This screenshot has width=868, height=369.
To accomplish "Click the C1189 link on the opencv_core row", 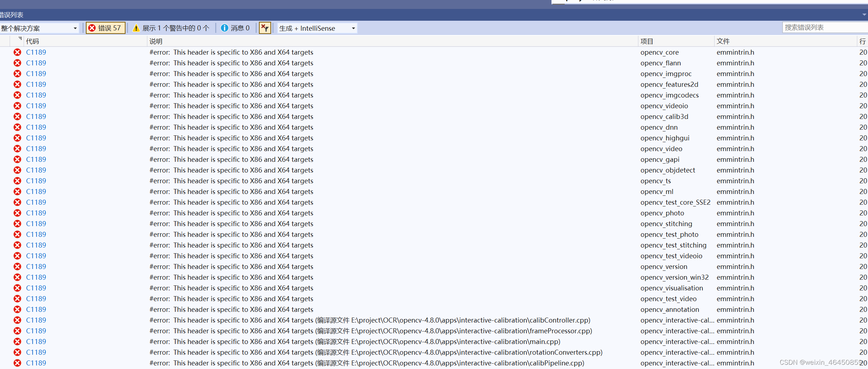I will coord(36,52).
